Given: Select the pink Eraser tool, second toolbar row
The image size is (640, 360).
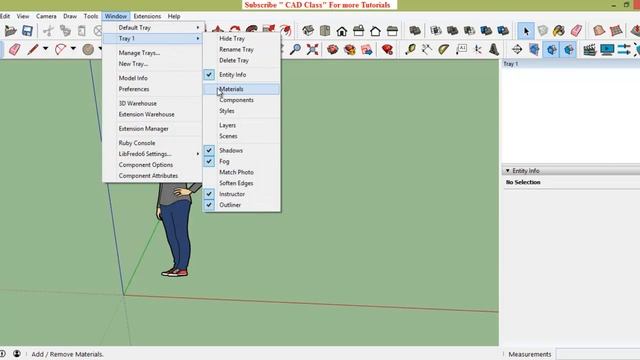Looking at the screenshot, I should point(14,49).
